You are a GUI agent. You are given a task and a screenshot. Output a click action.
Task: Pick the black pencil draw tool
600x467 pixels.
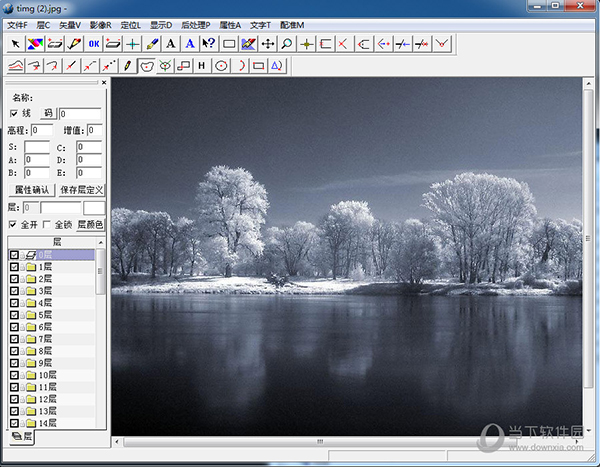pyautogui.click(x=127, y=66)
